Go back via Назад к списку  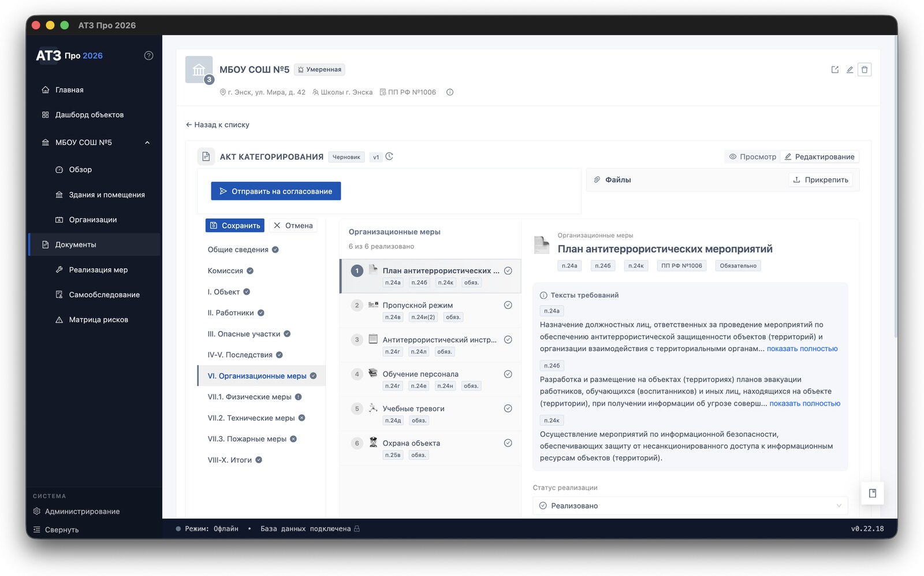pos(218,125)
